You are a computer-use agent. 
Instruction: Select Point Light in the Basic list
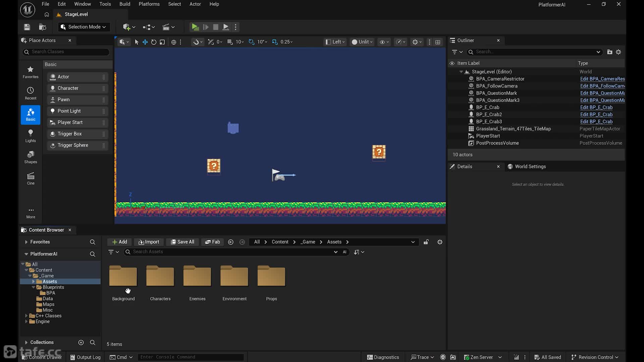coord(77,111)
